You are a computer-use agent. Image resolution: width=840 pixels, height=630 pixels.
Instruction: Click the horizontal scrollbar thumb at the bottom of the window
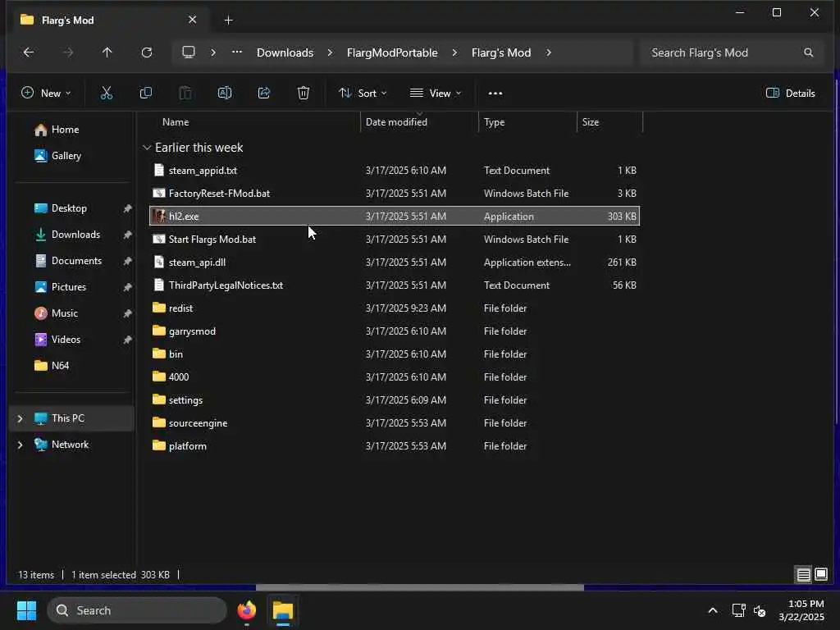pyautogui.click(x=419, y=587)
